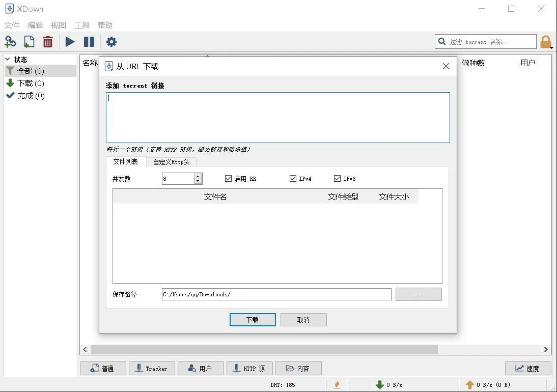This screenshot has height=392, width=557.
Task: Click the red trash delete icon
Action: click(x=47, y=42)
